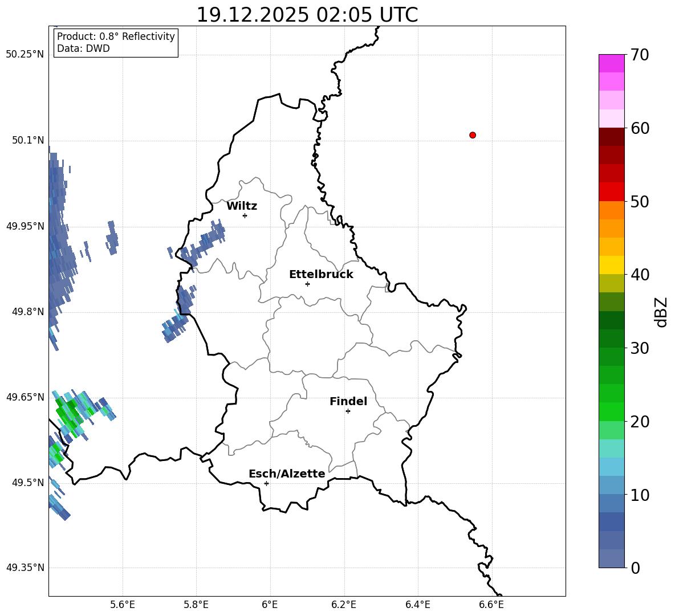Click the bright green swatch at 20
This screenshot has height=616, width=675.
[x=612, y=411]
